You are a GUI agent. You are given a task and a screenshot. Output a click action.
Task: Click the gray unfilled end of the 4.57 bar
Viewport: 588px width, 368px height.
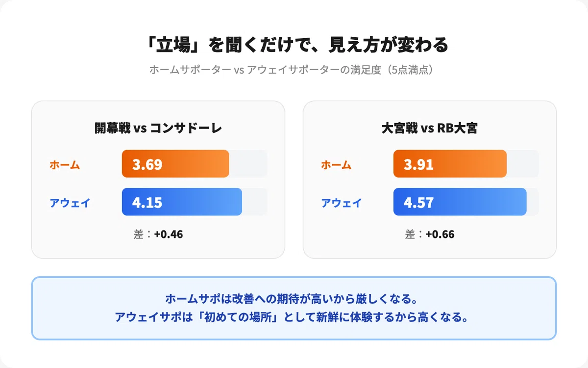pyautogui.click(x=533, y=202)
